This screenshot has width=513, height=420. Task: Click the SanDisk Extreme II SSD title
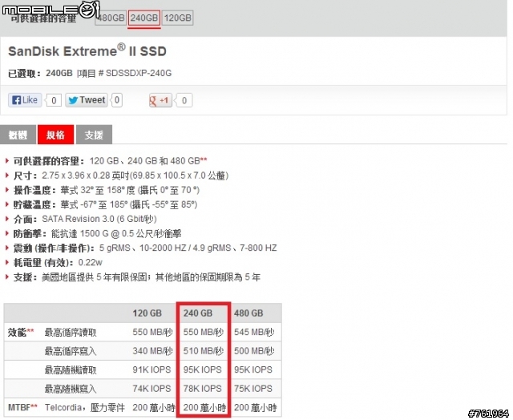click(87, 51)
